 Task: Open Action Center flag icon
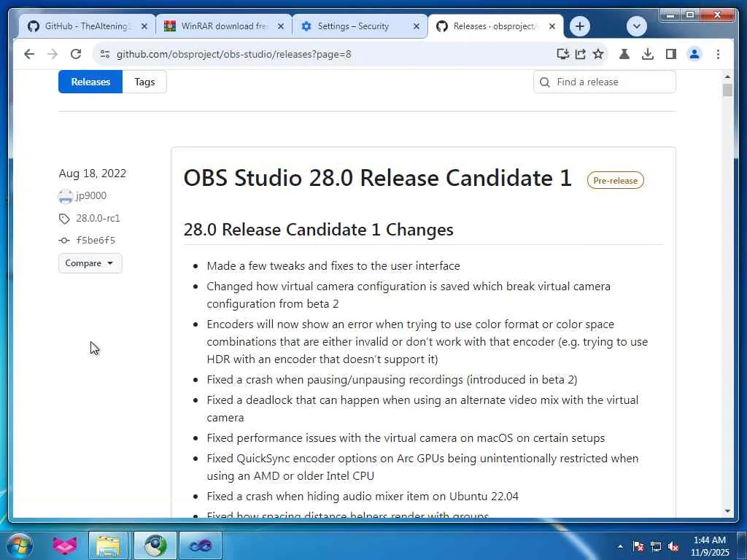pos(638,546)
